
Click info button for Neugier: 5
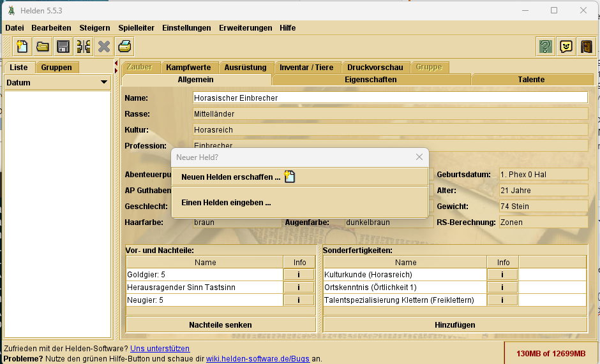coord(299,300)
